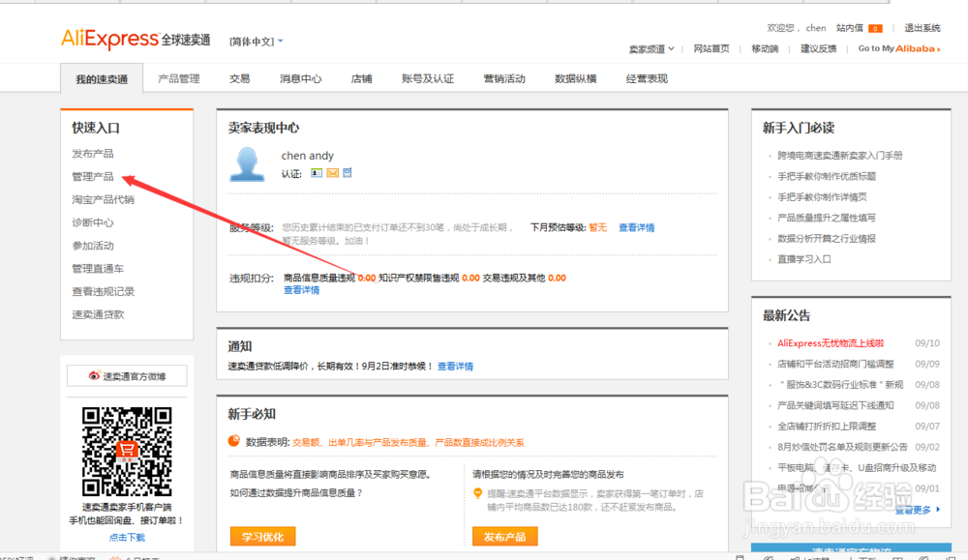Click the ID card verification icon beside 认证
Viewport: 968px width, 560px height.
point(317,172)
